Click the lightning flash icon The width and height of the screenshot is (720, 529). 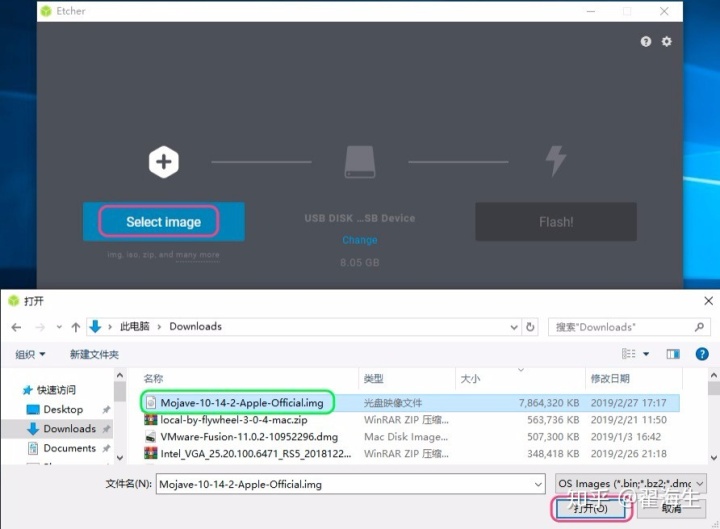click(556, 161)
